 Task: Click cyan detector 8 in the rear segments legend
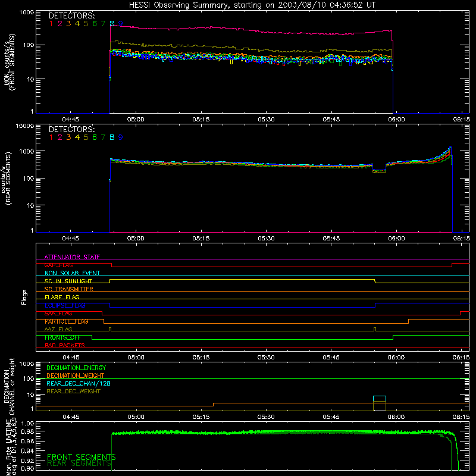tap(112, 137)
